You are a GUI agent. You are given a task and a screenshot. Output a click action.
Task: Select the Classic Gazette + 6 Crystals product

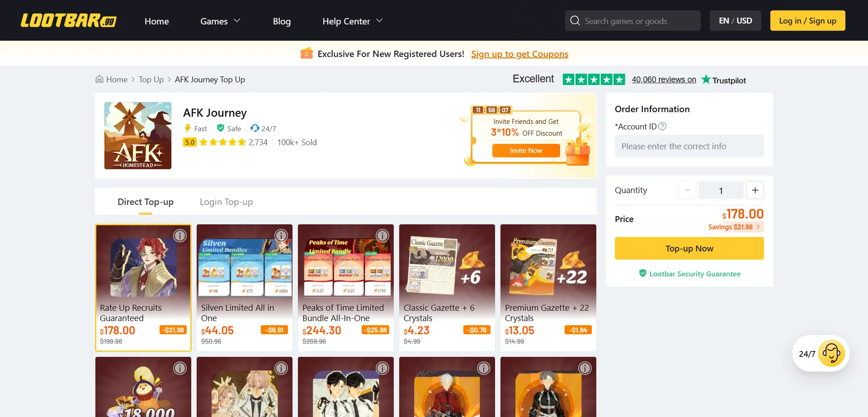[447, 287]
